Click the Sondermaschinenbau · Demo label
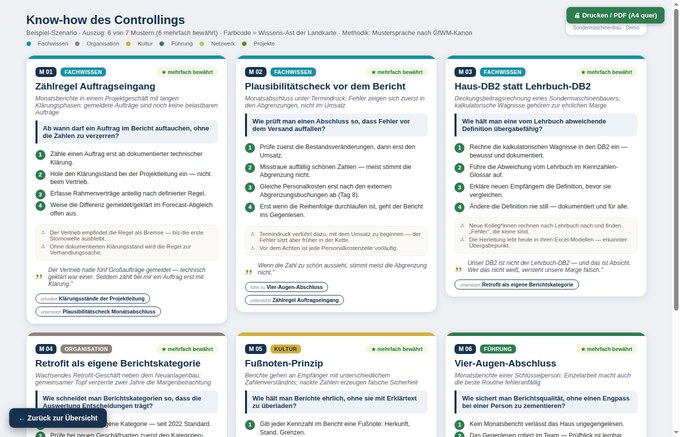The width and height of the screenshot is (680, 437). click(x=606, y=28)
